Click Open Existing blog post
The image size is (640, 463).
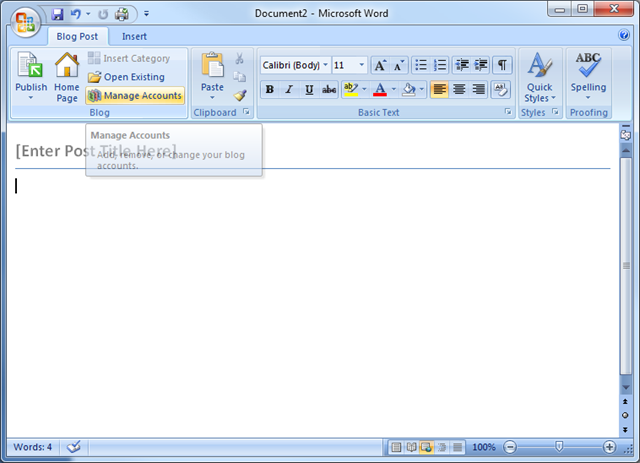click(127, 77)
